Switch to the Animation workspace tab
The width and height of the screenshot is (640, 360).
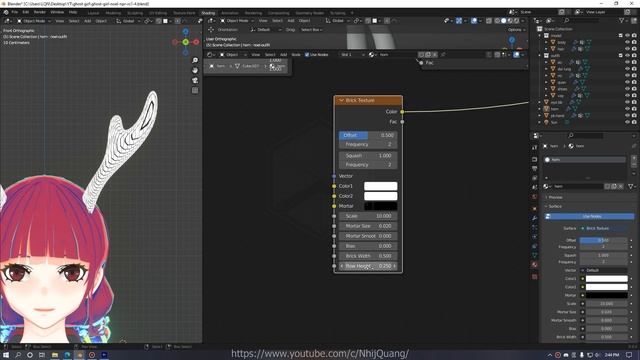230,13
